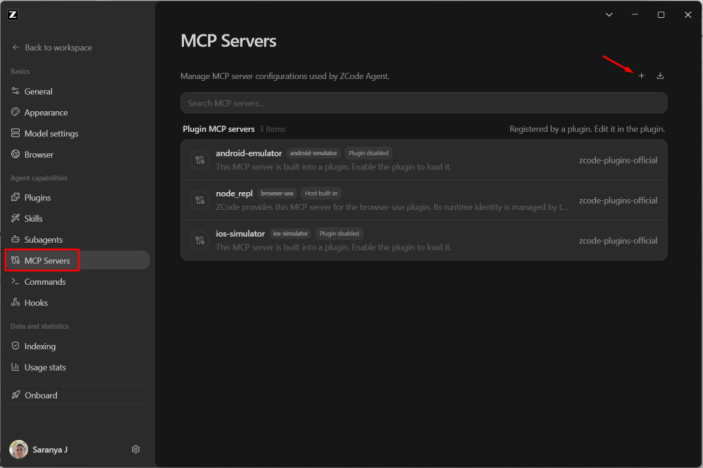Add a new MCP server with plus icon

[641, 76]
